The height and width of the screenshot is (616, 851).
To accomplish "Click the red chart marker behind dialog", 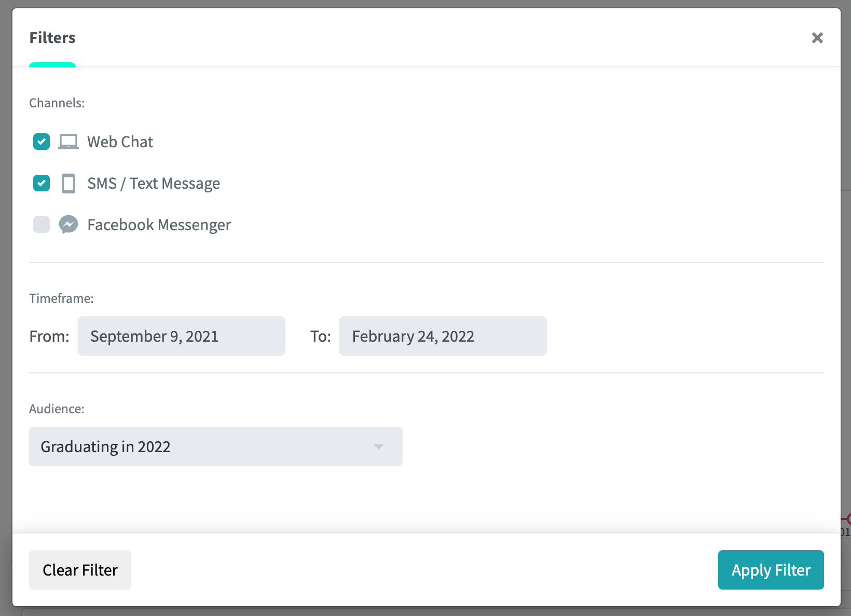I will (x=847, y=519).
